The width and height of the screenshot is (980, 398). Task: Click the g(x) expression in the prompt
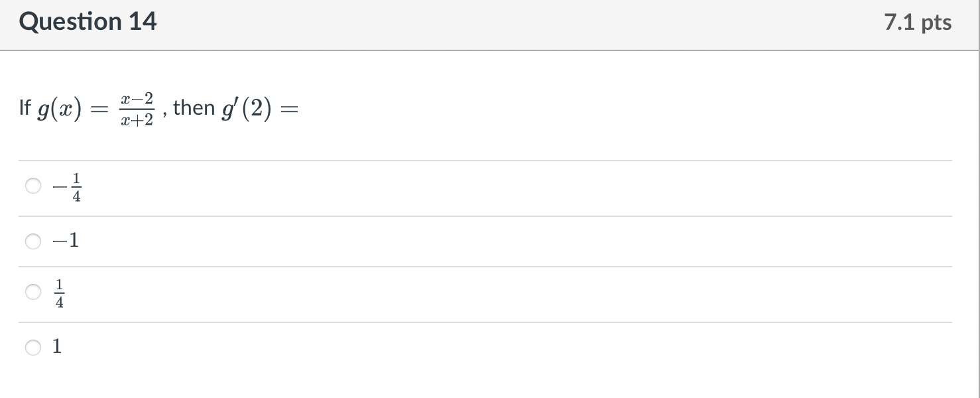pos(60,109)
